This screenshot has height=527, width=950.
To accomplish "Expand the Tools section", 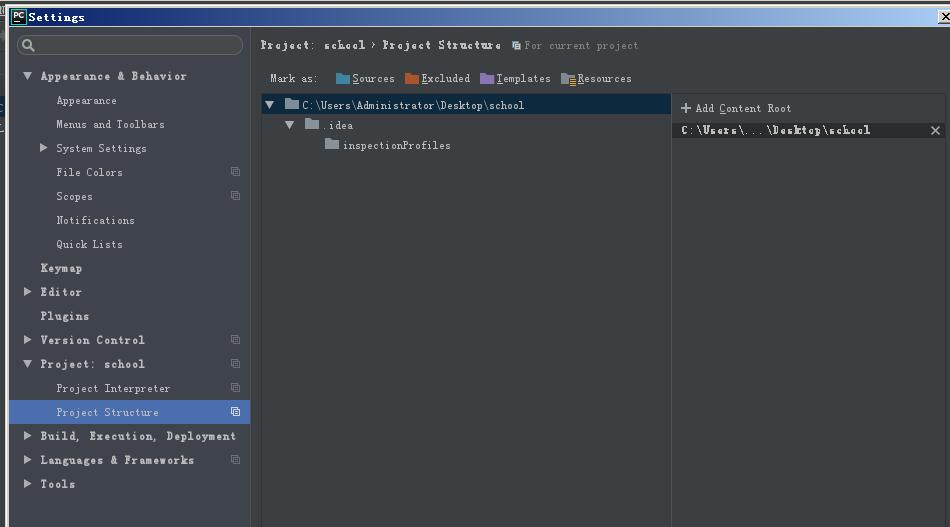I will (x=27, y=483).
